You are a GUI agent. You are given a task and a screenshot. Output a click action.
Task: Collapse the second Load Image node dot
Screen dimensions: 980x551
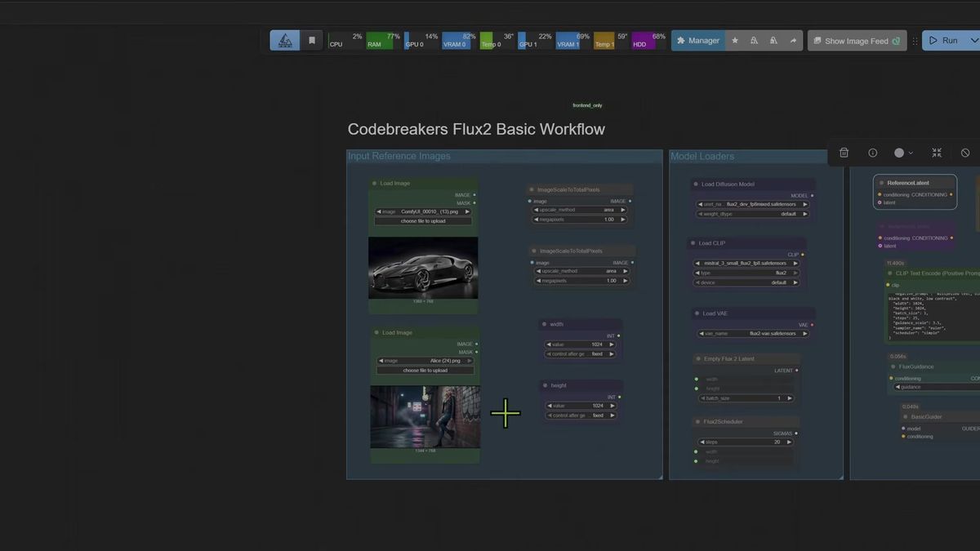coord(376,333)
